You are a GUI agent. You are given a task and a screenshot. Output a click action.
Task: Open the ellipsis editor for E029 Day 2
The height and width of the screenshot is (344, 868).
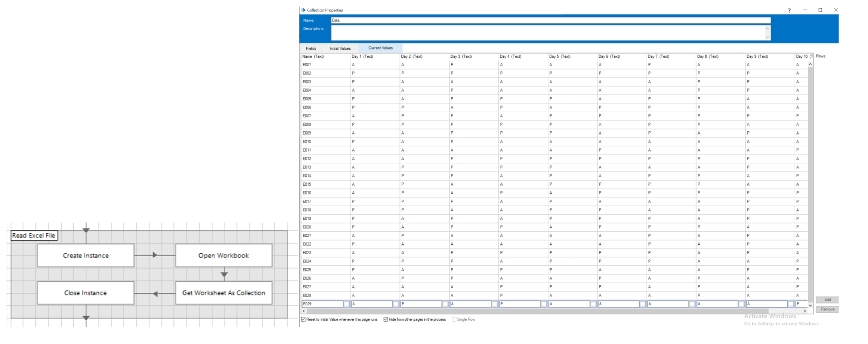(445, 304)
